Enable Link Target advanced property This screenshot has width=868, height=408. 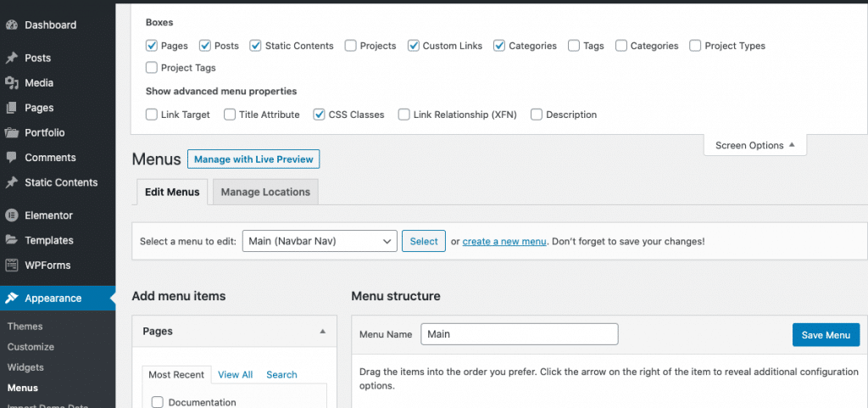(x=152, y=115)
